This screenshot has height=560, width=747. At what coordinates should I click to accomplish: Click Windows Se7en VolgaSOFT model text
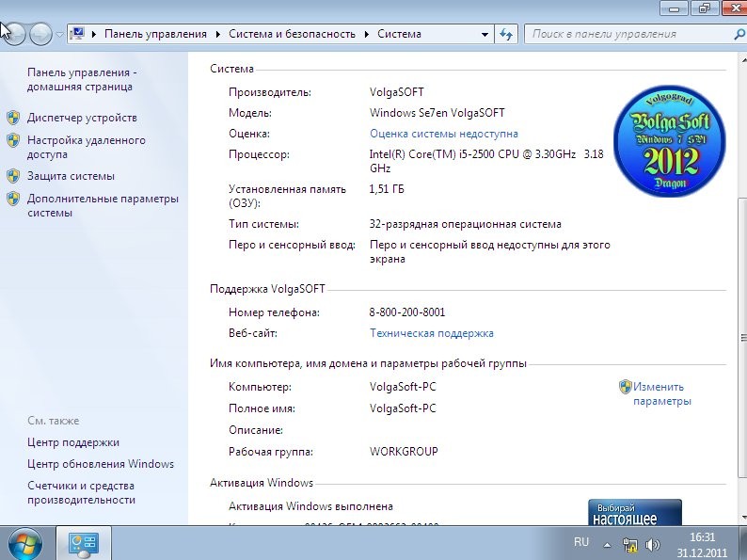437,114
